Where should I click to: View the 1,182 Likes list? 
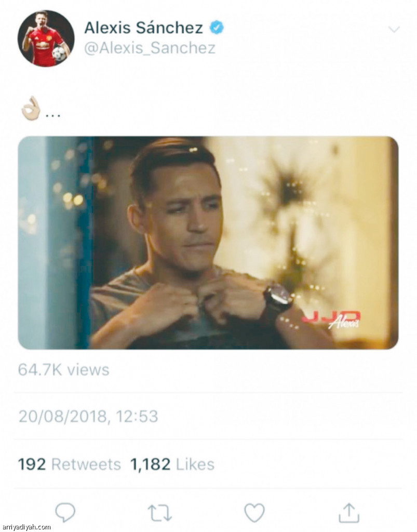[x=172, y=464]
